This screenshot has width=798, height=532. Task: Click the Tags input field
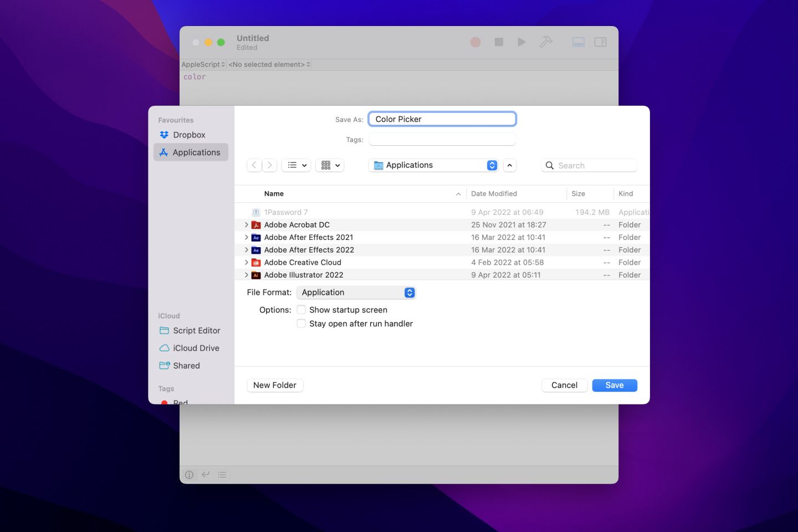(x=442, y=139)
